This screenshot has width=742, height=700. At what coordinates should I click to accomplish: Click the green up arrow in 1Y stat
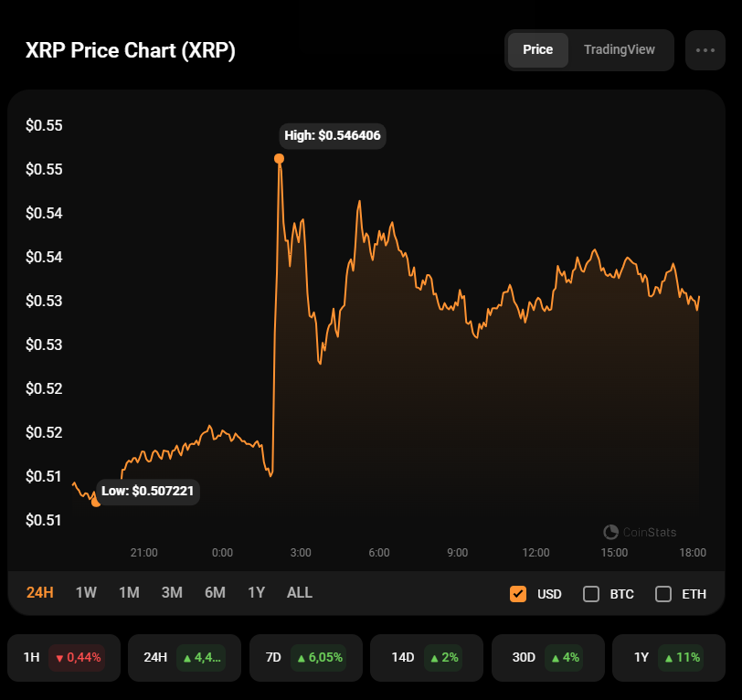click(669, 658)
